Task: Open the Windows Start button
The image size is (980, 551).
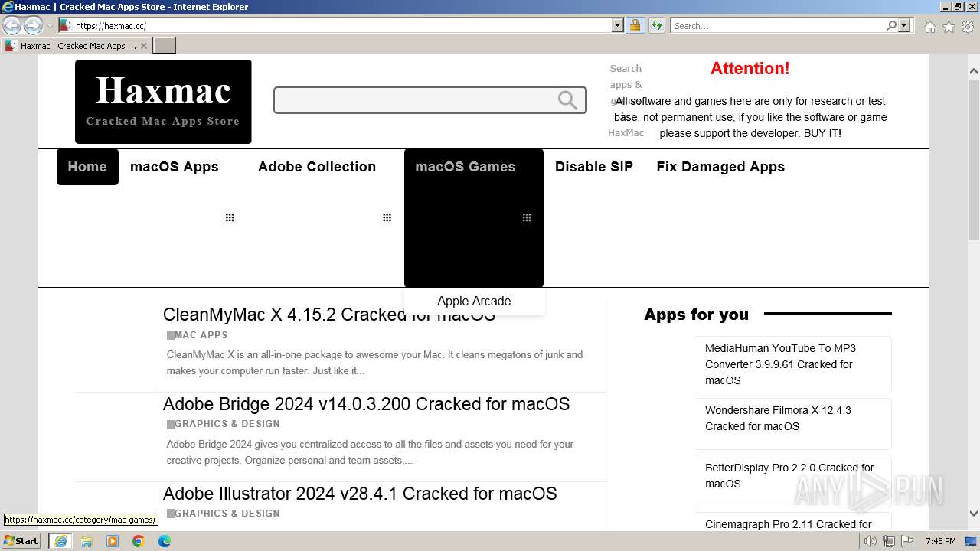Action: pyautogui.click(x=21, y=540)
